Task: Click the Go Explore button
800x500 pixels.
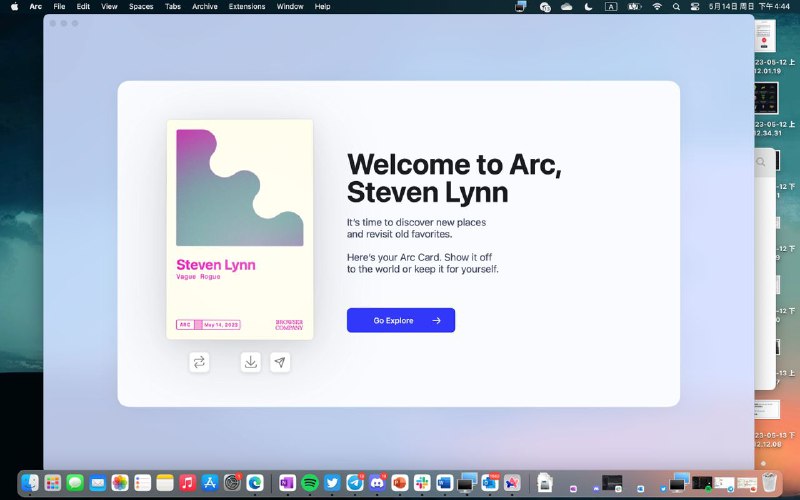Action: 400,320
